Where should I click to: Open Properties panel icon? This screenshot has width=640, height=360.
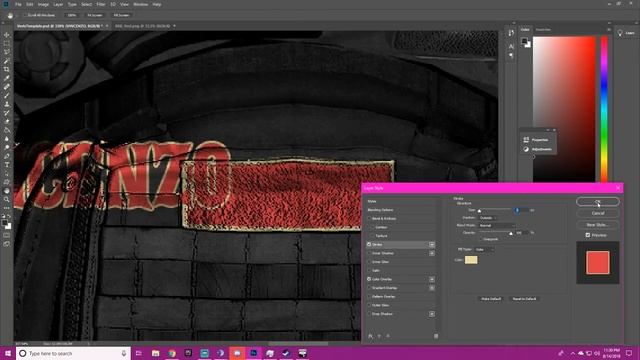(526, 140)
